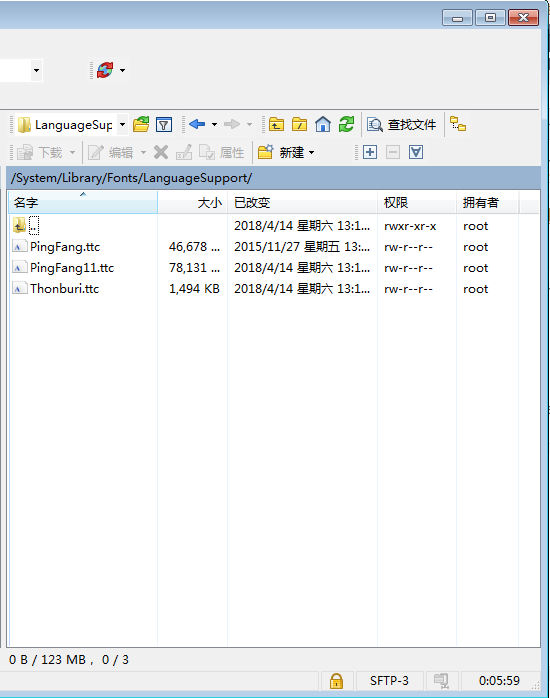Go to the parent directory icon
Image resolution: width=550 pixels, height=698 pixels.
(x=276, y=124)
